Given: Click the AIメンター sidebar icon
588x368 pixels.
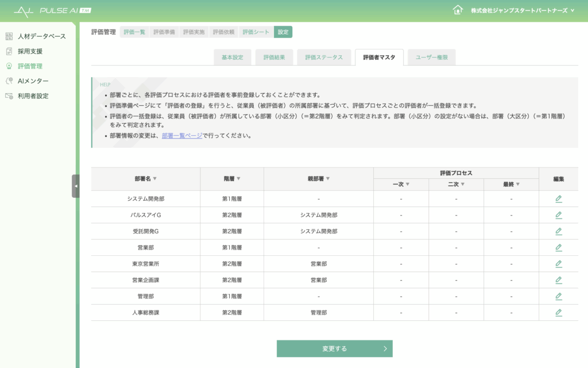Looking at the screenshot, I should 9,80.
